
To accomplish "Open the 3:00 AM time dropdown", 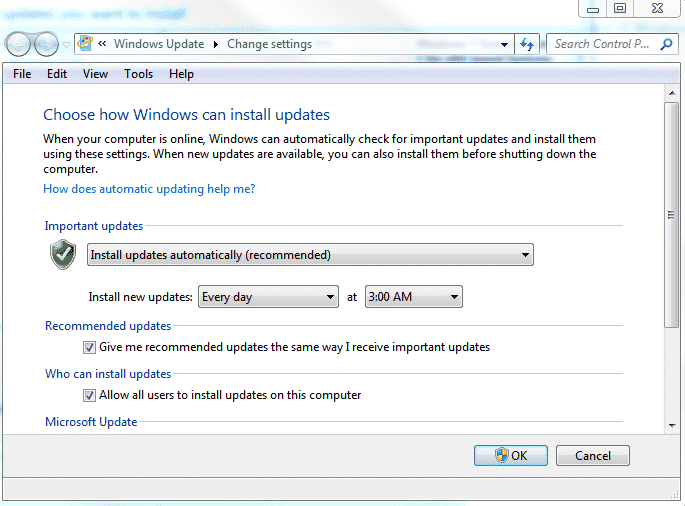I will tap(414, 297).
